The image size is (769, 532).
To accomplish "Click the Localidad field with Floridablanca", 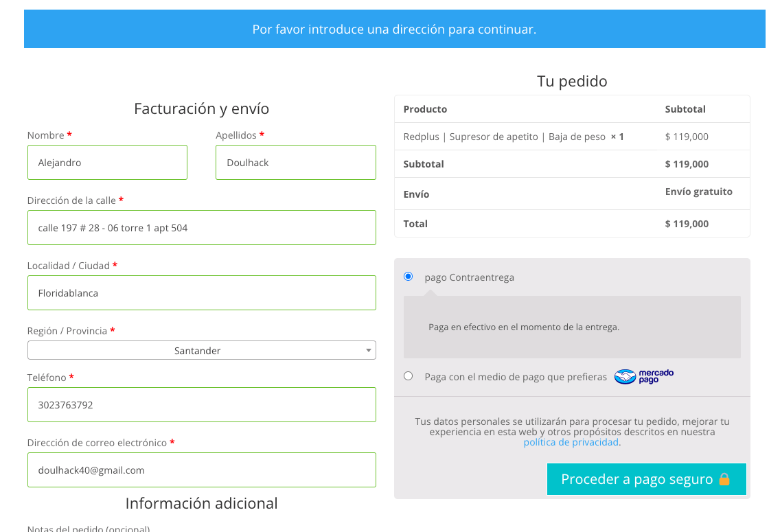I will point(202,292).
